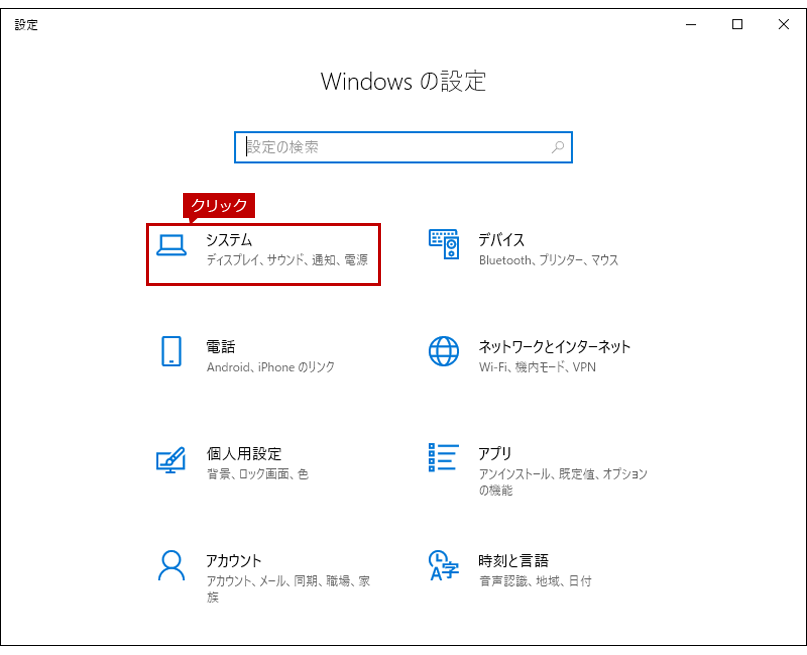Open the 時刻と言語 settings title
The width and height of the screenshot is (807, 655).
[x=513, y=561]
